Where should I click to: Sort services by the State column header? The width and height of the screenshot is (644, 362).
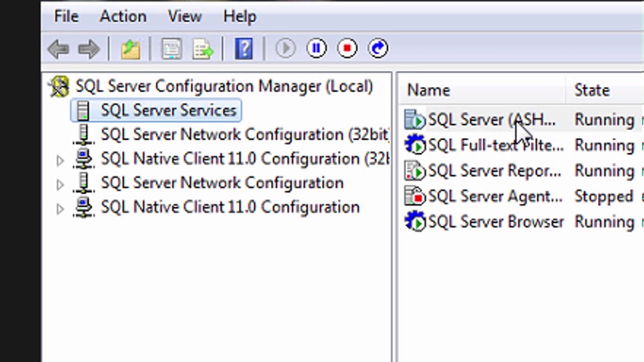pyautogui.click(x=592, y=90)
